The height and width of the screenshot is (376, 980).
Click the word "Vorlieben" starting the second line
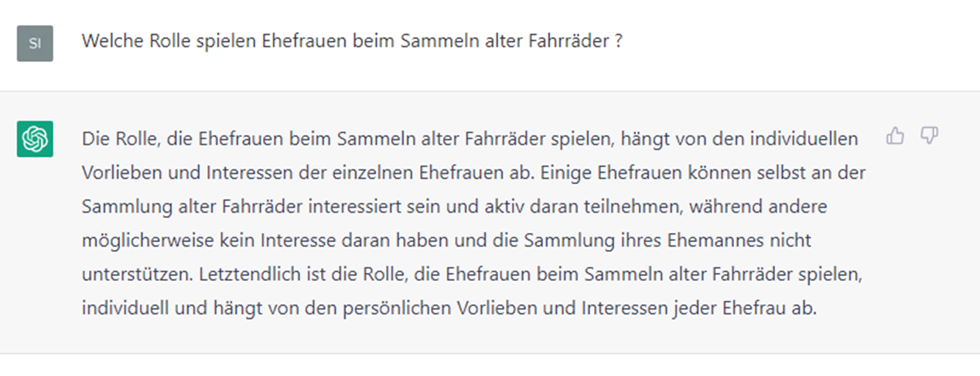(x=114, y=173)
